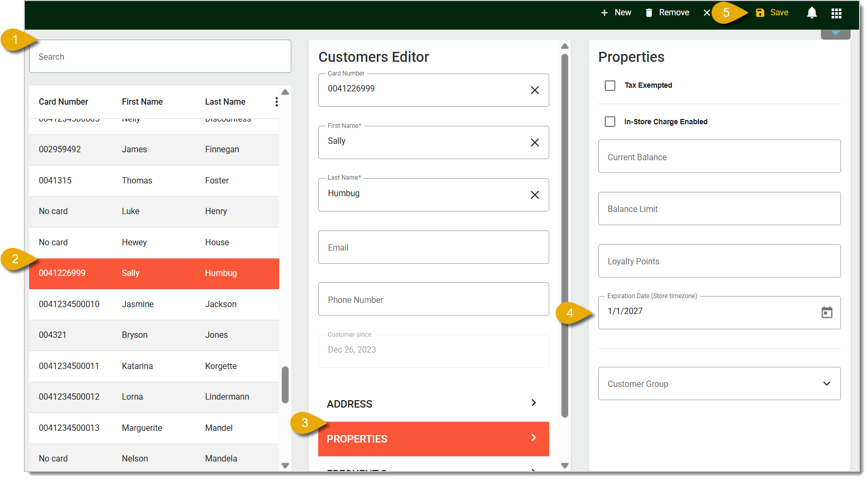Viewport: 868px width, 480px height.
Task: Click the Email input field
Action: (x=433, y=247)
